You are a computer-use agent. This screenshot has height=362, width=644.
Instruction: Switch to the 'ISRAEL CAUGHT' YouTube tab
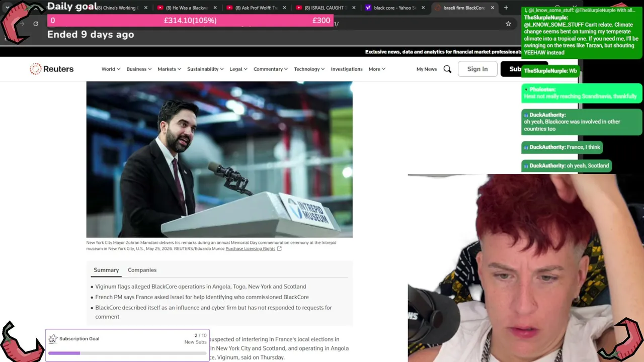coord(325,8)
